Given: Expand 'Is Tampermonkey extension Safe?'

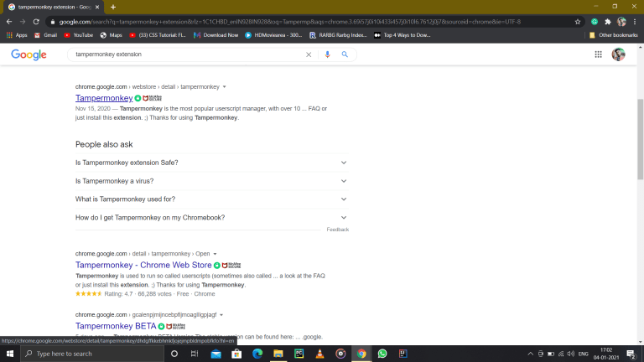Looking at the screenshot, I should [x=211, y=163].
